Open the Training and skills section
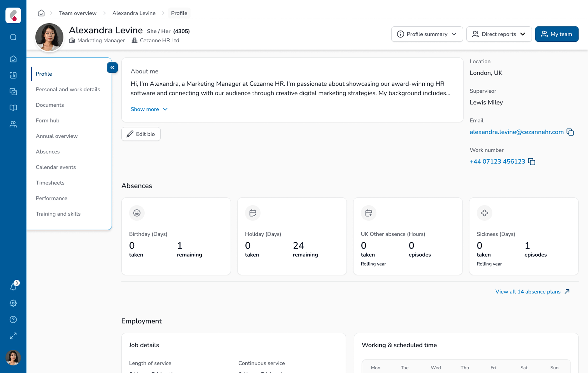Screen dimensions: 588x373 tap(58, 214)
